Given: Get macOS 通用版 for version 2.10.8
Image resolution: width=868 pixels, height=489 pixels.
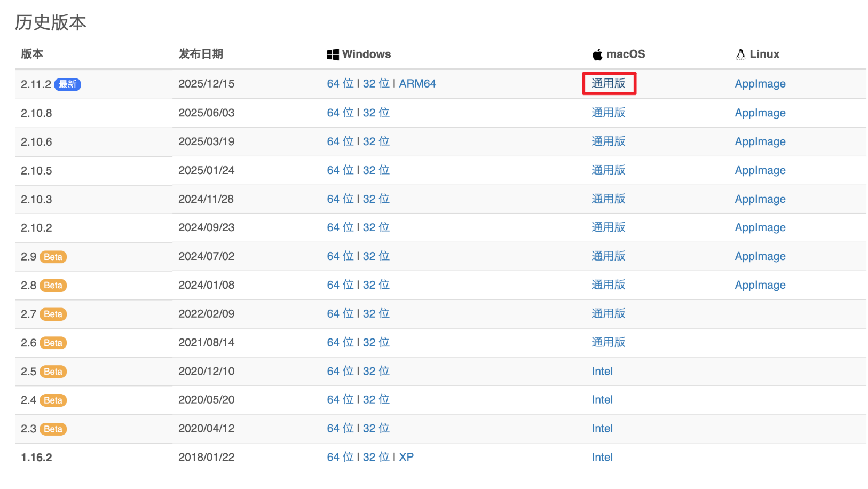Looking at the screenshot, I should coord(609,113).
